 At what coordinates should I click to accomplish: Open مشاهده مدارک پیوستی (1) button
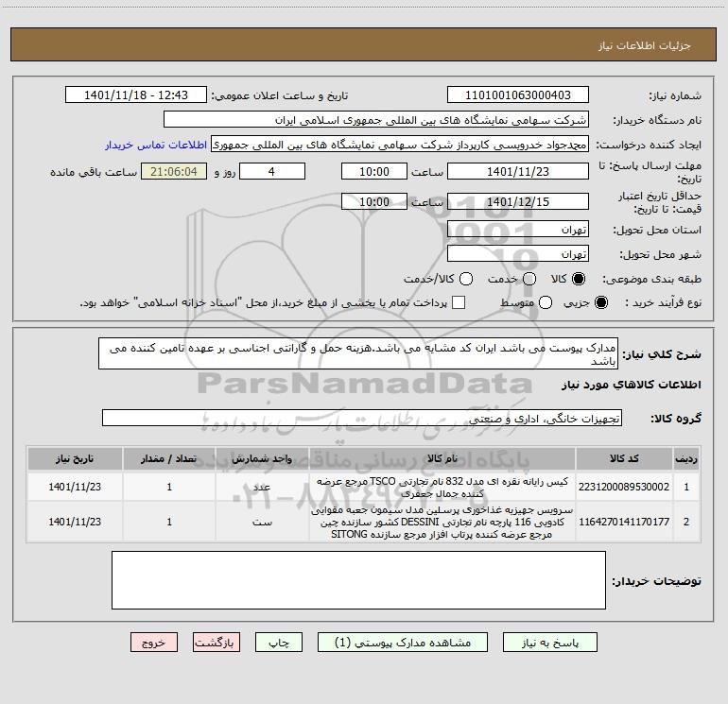tap(403, 643)
